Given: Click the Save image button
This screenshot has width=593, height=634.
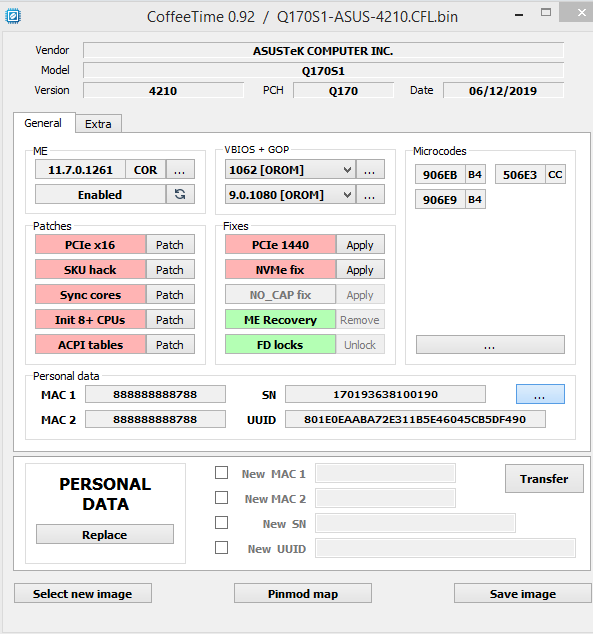Looking at the screenshot, I should click(523, 594).
